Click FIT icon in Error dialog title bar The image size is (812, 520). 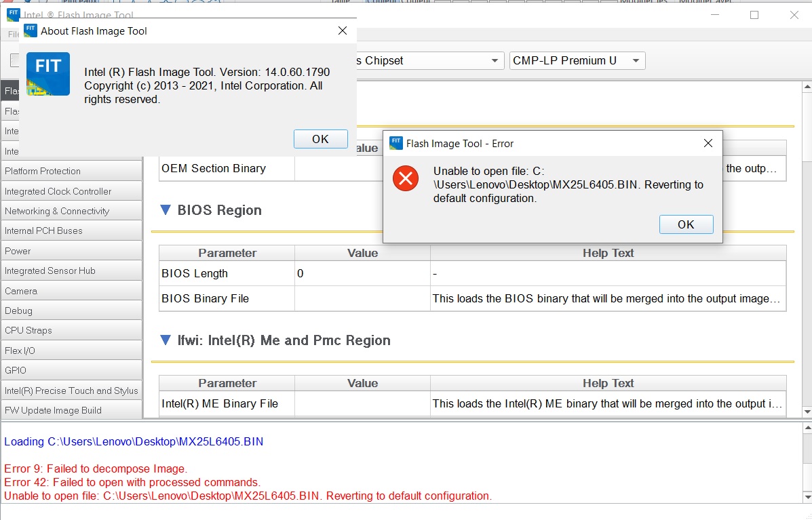[396, 143]
